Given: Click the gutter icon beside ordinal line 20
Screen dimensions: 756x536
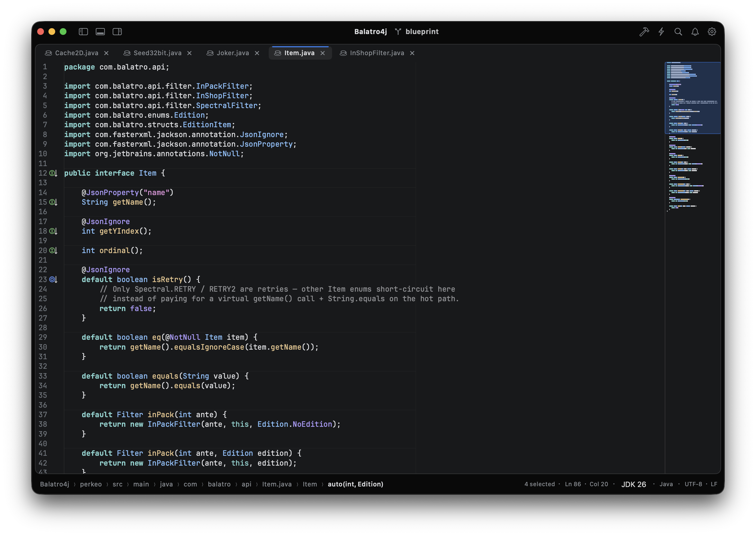Looking at the screenshot, I should 53,251.
